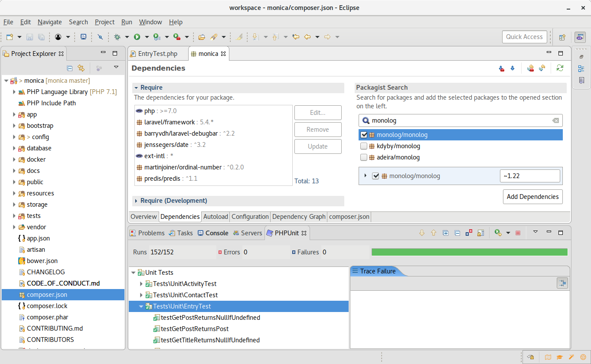Click the green PHPUnit progress bar

470,252
